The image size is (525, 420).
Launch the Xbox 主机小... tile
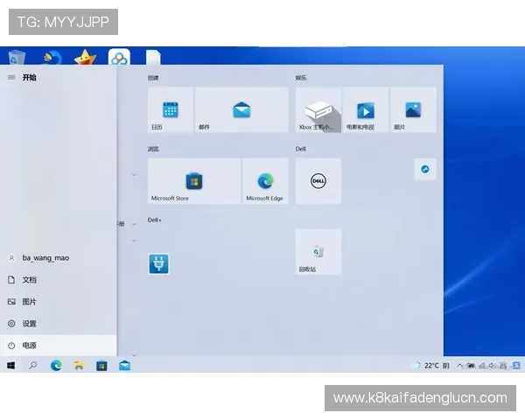click(x=318, y=110)
